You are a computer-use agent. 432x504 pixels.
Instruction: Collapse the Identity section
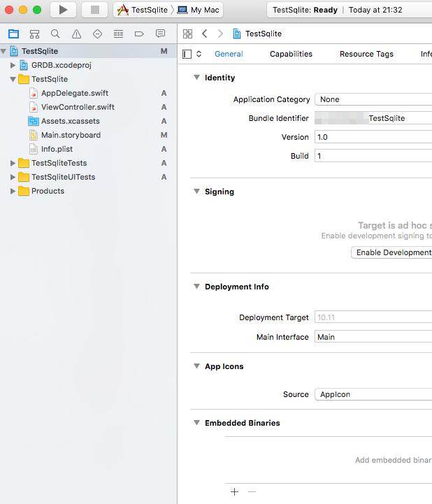tap(196, 77)
